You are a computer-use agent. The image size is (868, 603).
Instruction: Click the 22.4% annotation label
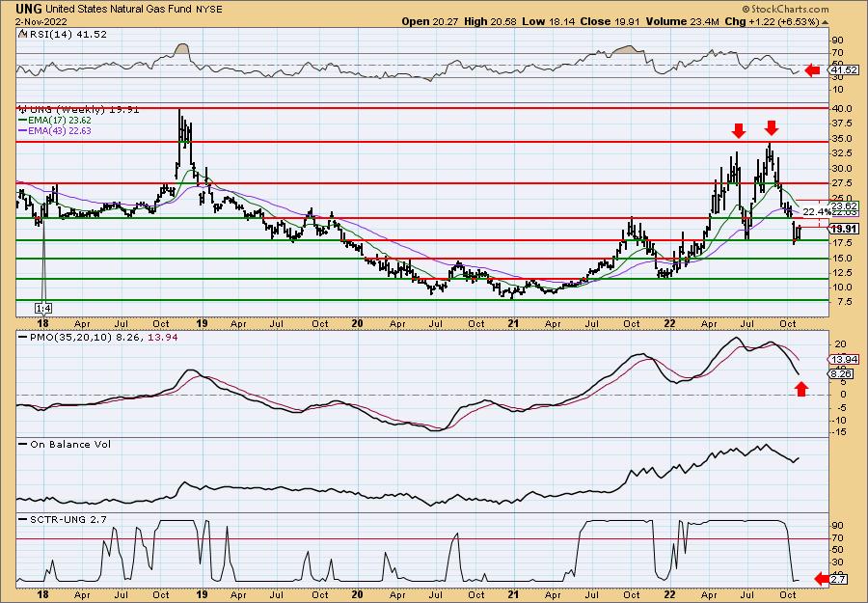(817, 211)
